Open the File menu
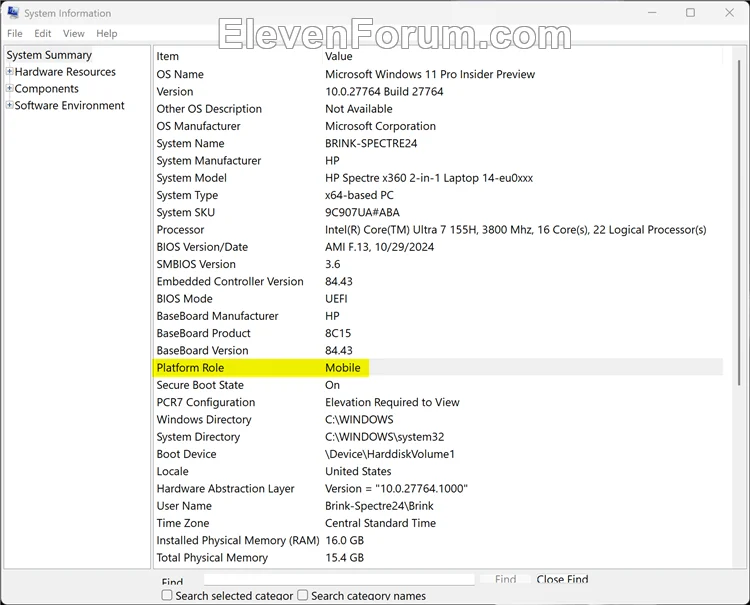Viewport: 750px width, 605px height. 15,33
